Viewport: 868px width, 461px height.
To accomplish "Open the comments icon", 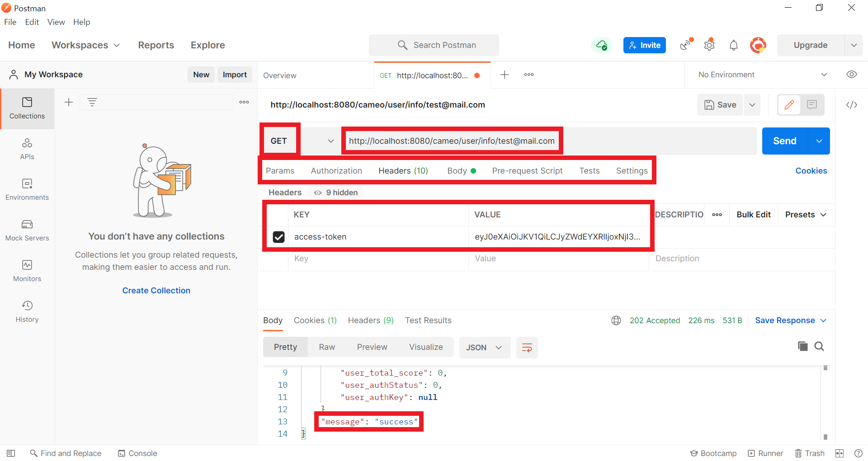I will click(812, 105).
